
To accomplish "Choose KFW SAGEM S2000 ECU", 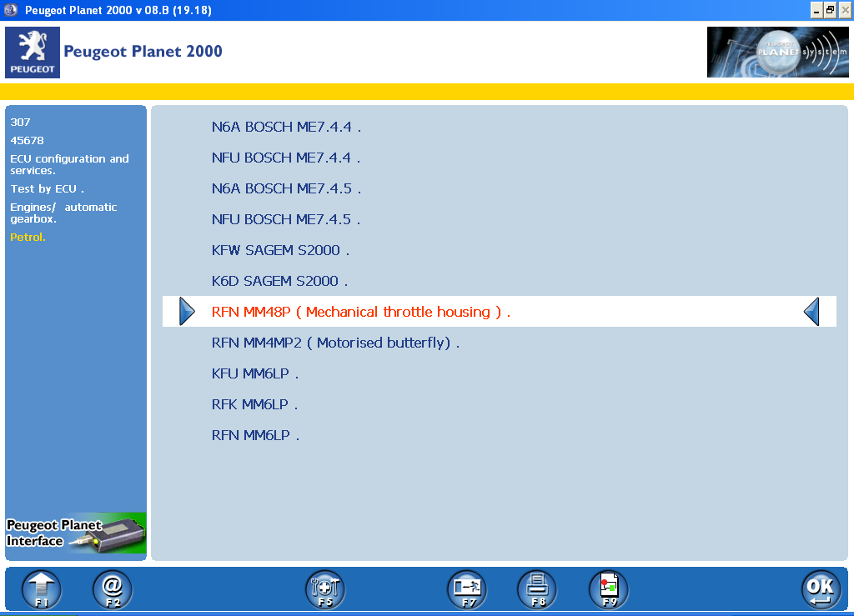I will click(280, 250).
